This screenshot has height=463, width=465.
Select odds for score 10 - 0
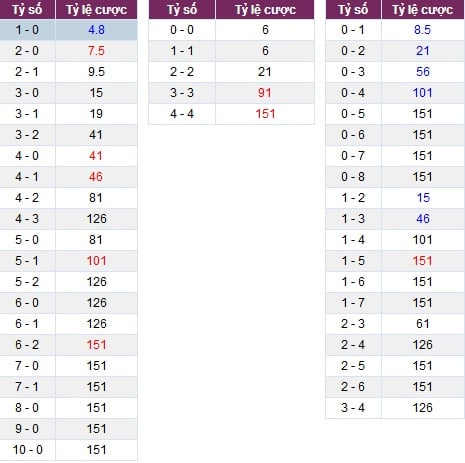click(97, 450)
